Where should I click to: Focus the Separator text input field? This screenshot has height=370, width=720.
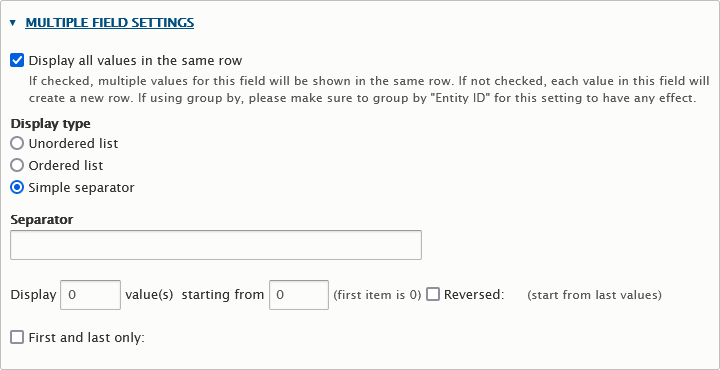[216, 245]
